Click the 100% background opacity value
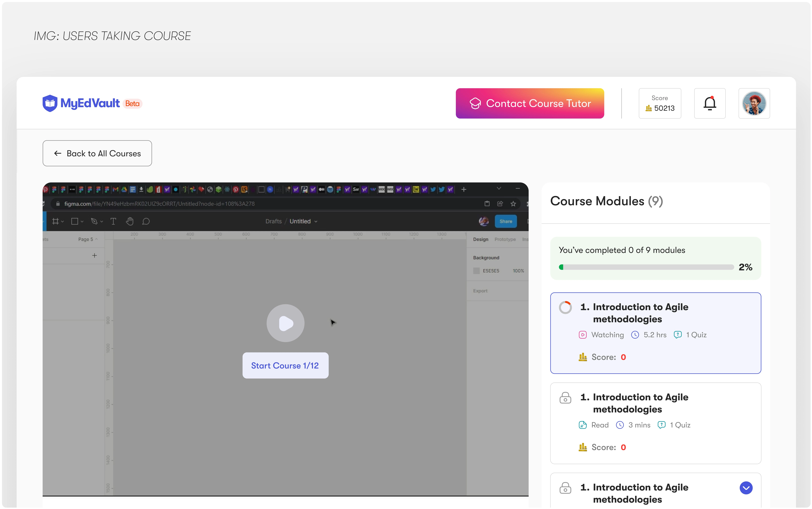Image resolution: width=812 pixels, height=509 pixels. 518,271
